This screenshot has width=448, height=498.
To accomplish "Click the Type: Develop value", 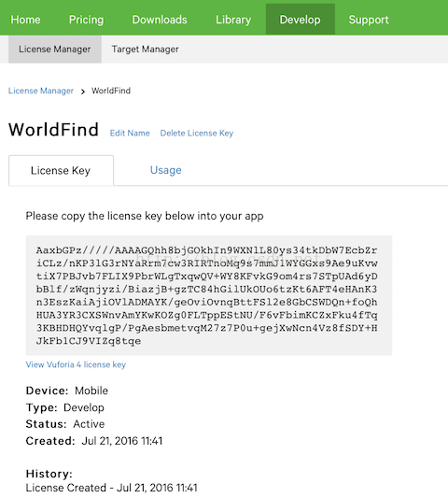I will pyautogui.click(x=84, y=407).
